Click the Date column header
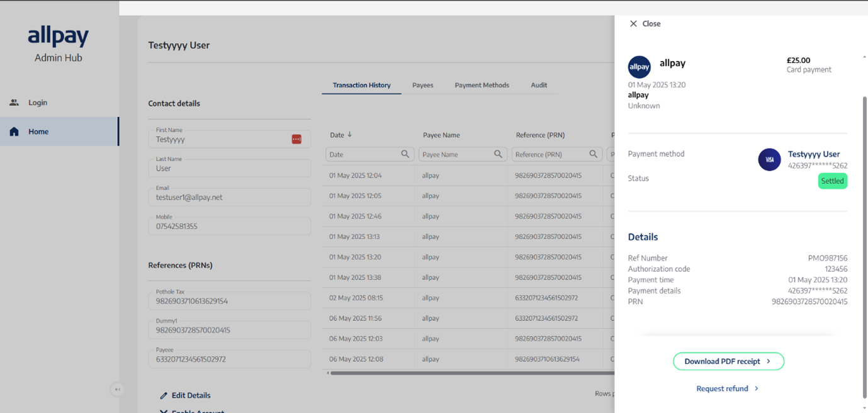 [337, 135]
